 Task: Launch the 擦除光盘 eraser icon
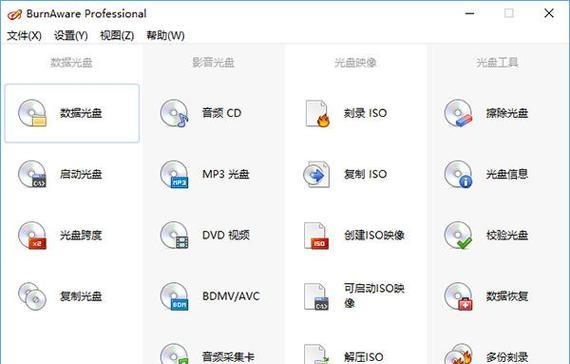458,113
